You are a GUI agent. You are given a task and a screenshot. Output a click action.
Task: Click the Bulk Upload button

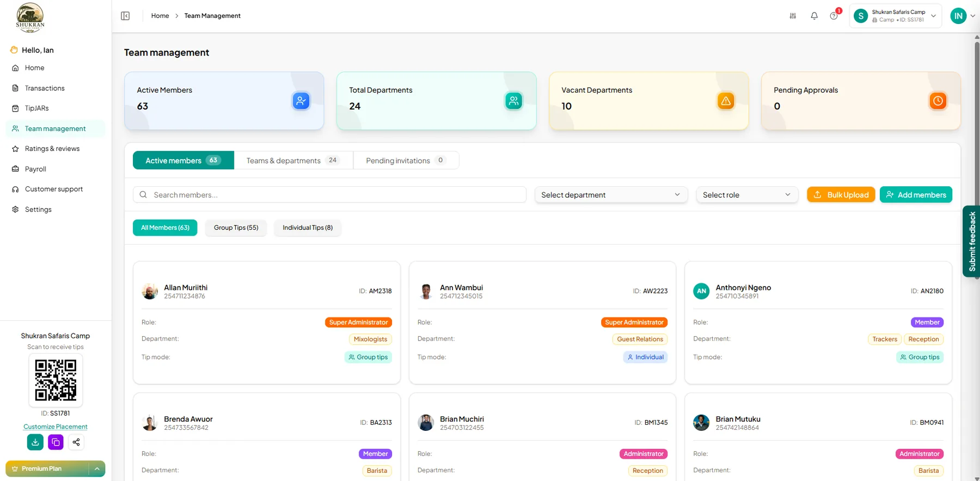[x=841, y=194]
